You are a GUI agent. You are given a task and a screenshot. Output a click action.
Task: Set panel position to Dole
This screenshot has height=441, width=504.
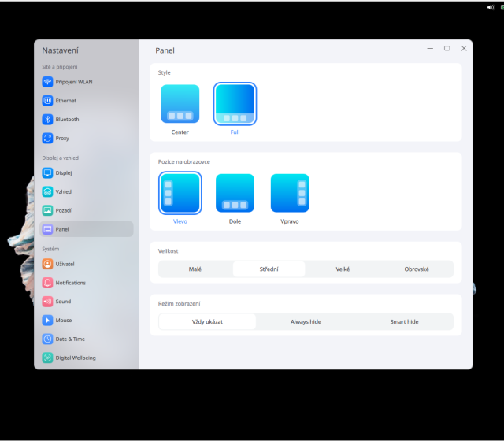[x=235, y=193]
